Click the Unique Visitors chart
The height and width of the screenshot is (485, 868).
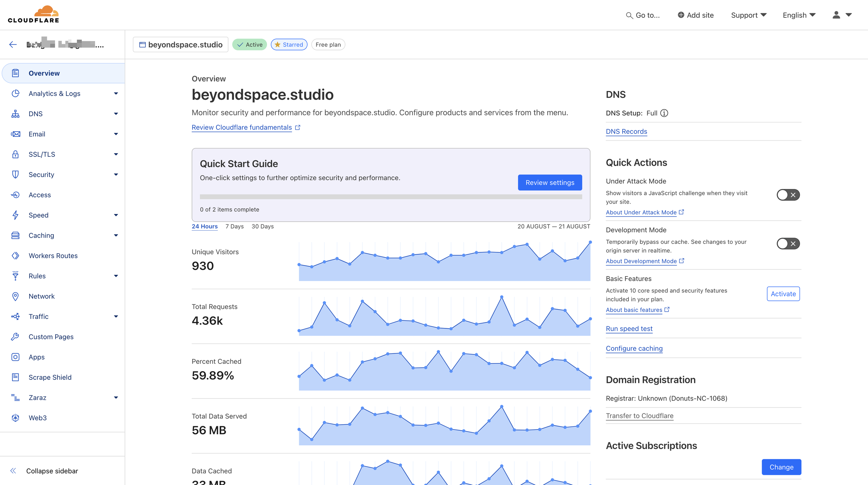(x=444, y=261)
